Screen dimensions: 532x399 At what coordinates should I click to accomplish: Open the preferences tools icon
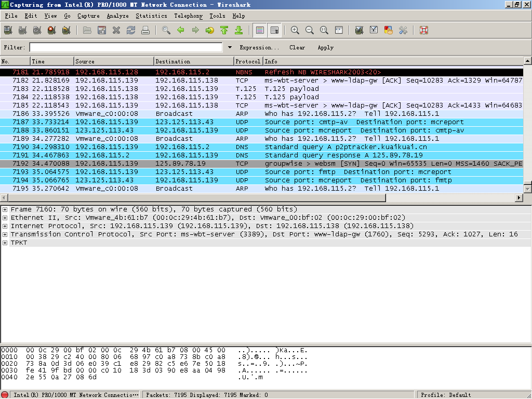[403, 30]
